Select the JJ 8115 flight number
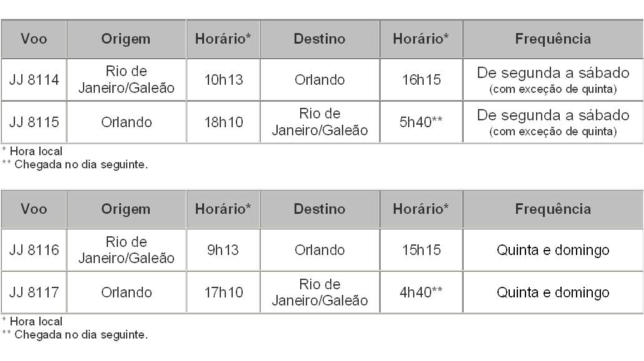The image size is (644, 361). [x=34, y=122]
